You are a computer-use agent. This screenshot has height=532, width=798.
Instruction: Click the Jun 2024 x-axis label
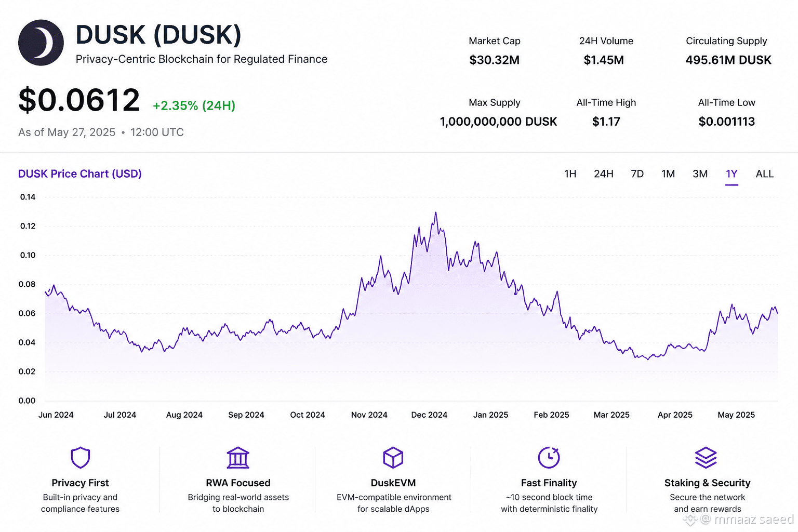56,415
